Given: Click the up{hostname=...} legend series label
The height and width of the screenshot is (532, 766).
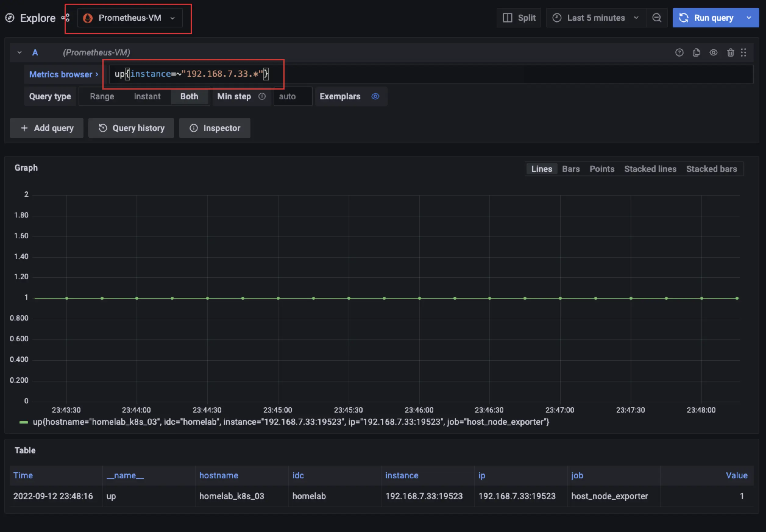Looking at the screenshot, I should [291, 422].
